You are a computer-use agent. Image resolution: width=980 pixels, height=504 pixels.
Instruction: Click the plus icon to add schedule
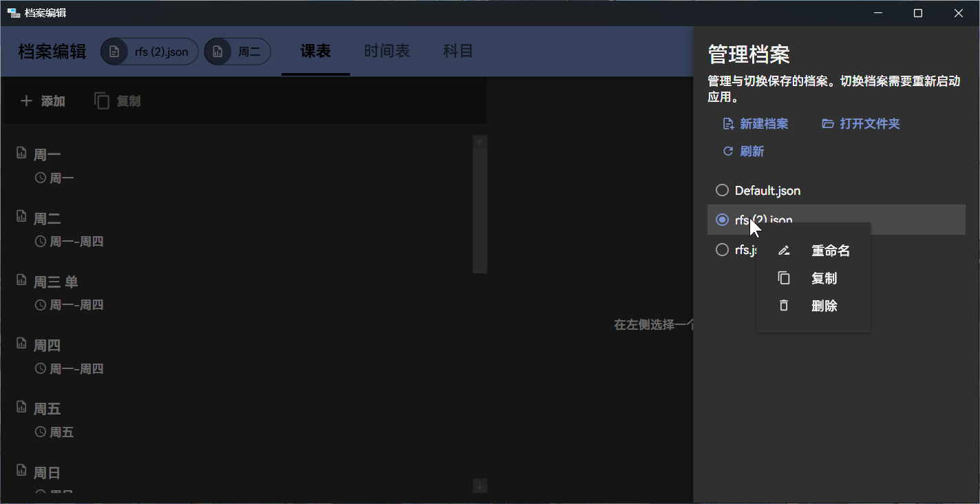click(26, 101)
